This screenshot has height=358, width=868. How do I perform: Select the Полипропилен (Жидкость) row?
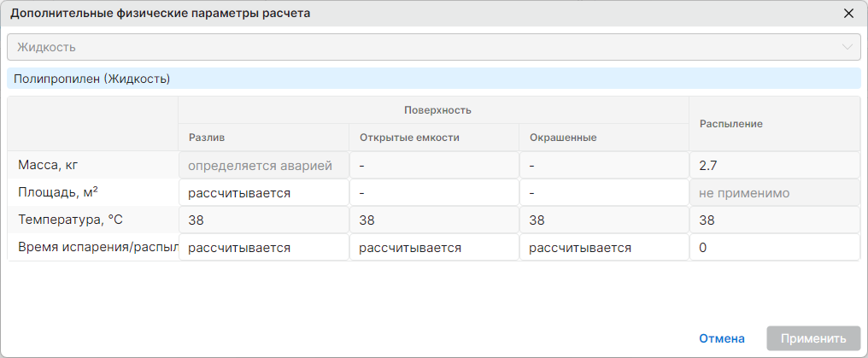pos(434,79)
